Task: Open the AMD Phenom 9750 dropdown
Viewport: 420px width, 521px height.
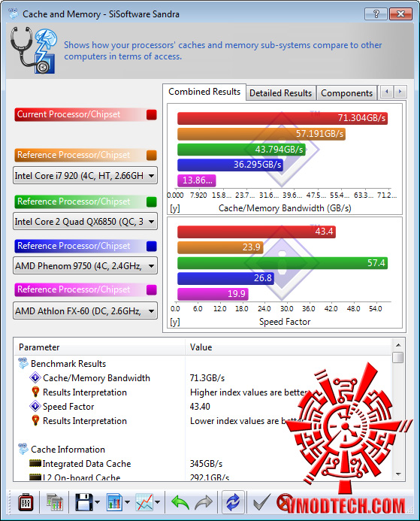Action: [85, 266]
